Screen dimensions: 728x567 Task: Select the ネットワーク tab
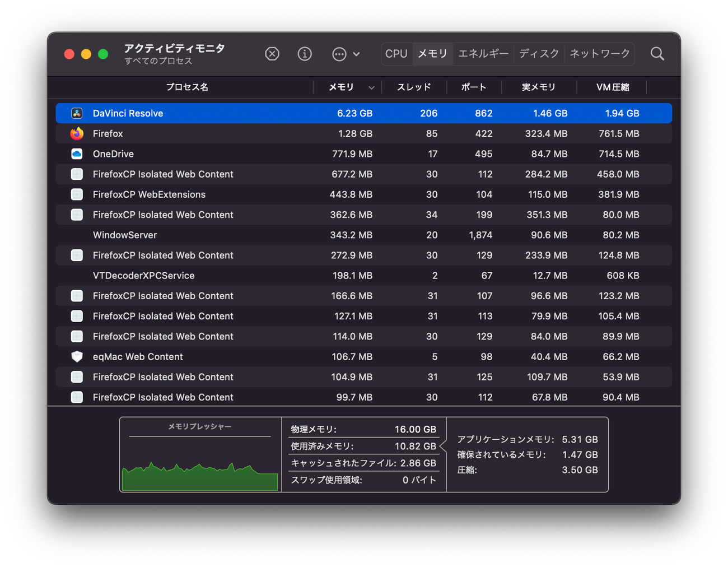coord(600,54)
